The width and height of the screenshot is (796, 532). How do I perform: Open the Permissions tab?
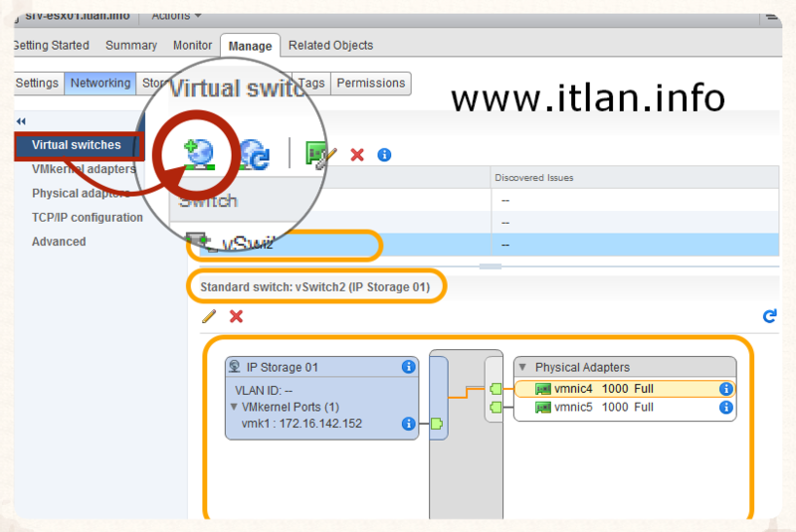point(370,84)
